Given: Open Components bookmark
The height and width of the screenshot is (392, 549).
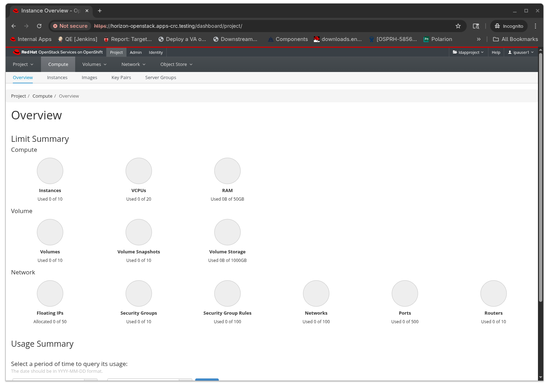Looking at the screenshot, I should [x=288, y=39].
